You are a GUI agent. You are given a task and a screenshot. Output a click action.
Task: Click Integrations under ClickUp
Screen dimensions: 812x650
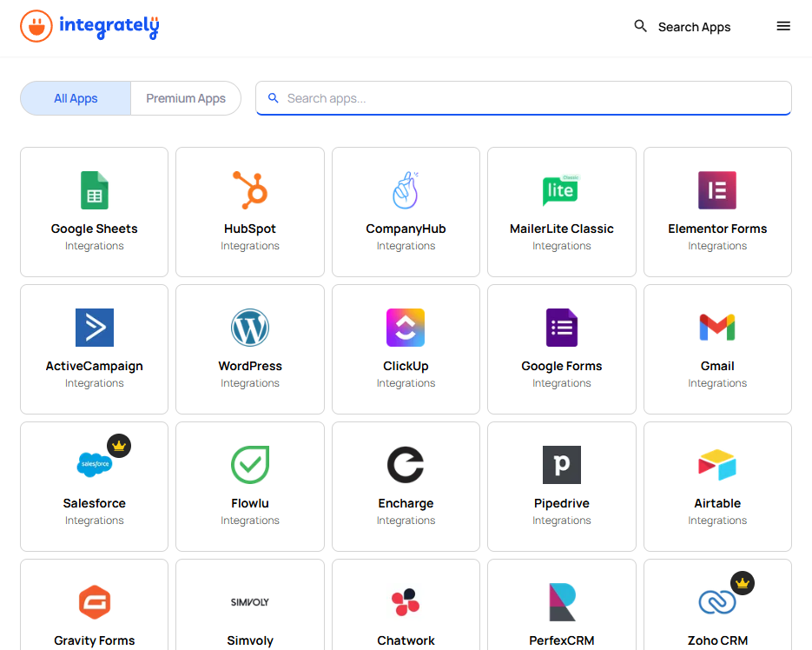click(406, 383)
